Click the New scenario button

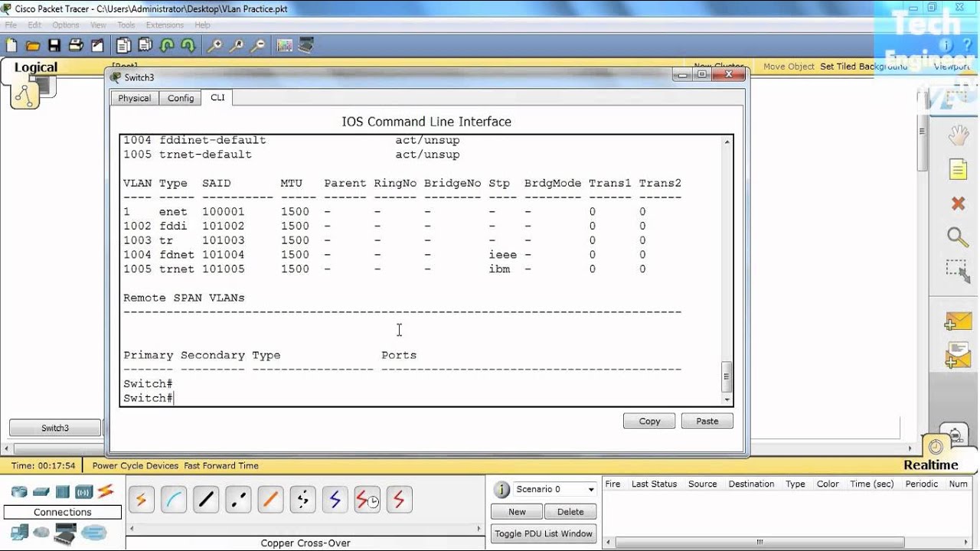(518, 512)
